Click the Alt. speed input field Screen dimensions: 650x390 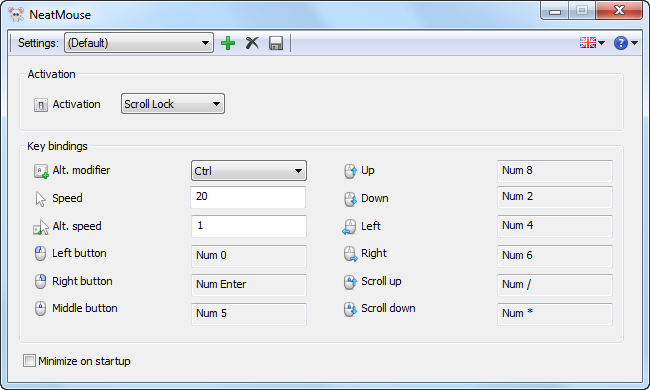pyautogui.click(x=249, y=226)
